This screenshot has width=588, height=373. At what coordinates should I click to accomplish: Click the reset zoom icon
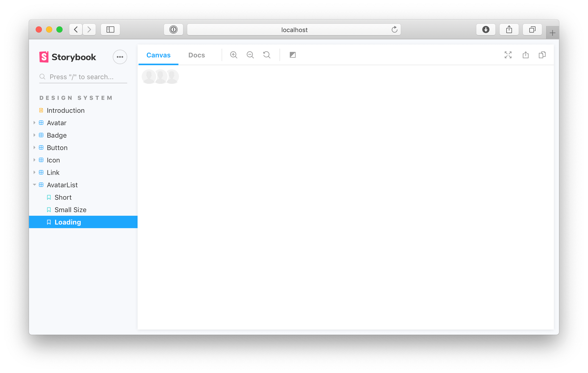(x=266, y=55)
